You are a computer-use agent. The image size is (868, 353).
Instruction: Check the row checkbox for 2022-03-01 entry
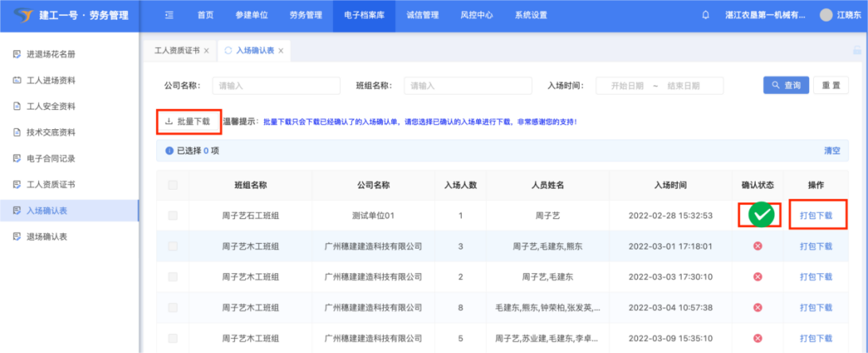coord(173,246)
